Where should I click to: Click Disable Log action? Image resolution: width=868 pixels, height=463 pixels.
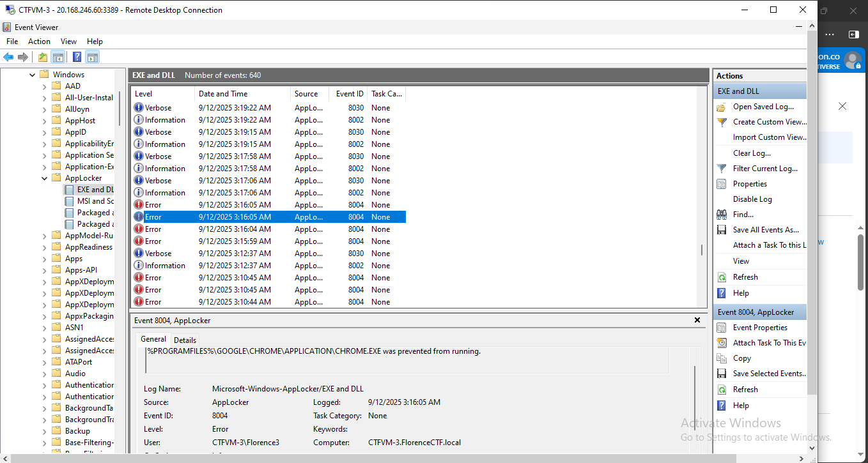pyautogui.click(x=752, y=199)
